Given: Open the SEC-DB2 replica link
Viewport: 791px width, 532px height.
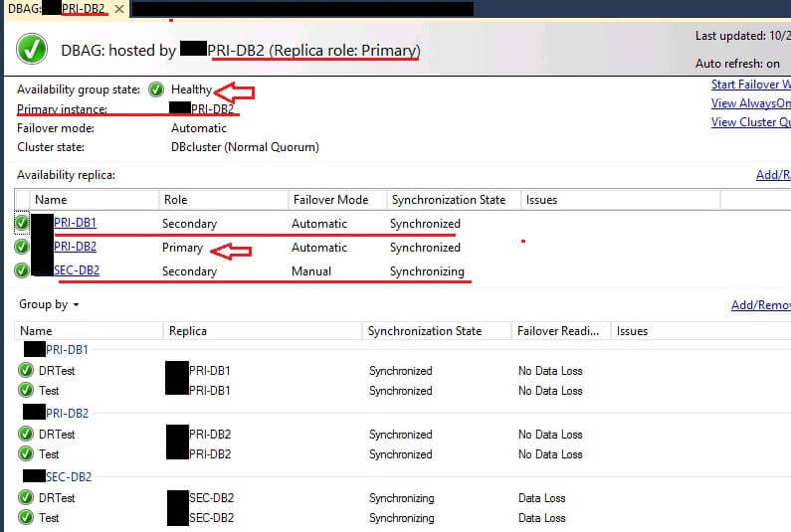Looking at the screenshot, I should tap(77, 270).
